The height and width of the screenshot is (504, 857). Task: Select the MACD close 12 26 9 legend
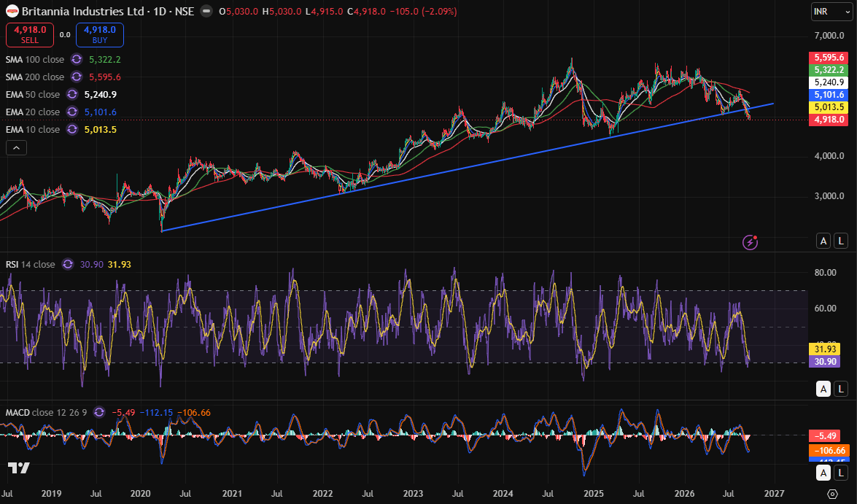click(47, 412)
